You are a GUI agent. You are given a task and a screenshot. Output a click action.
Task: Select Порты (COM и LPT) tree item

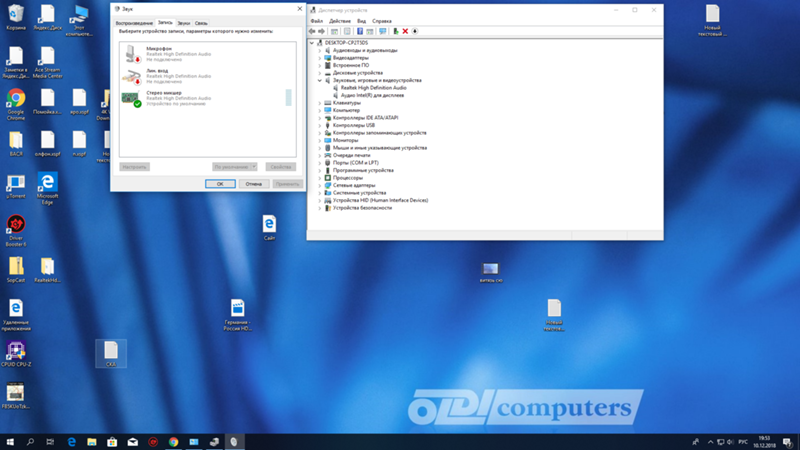(x=356, y=163)
